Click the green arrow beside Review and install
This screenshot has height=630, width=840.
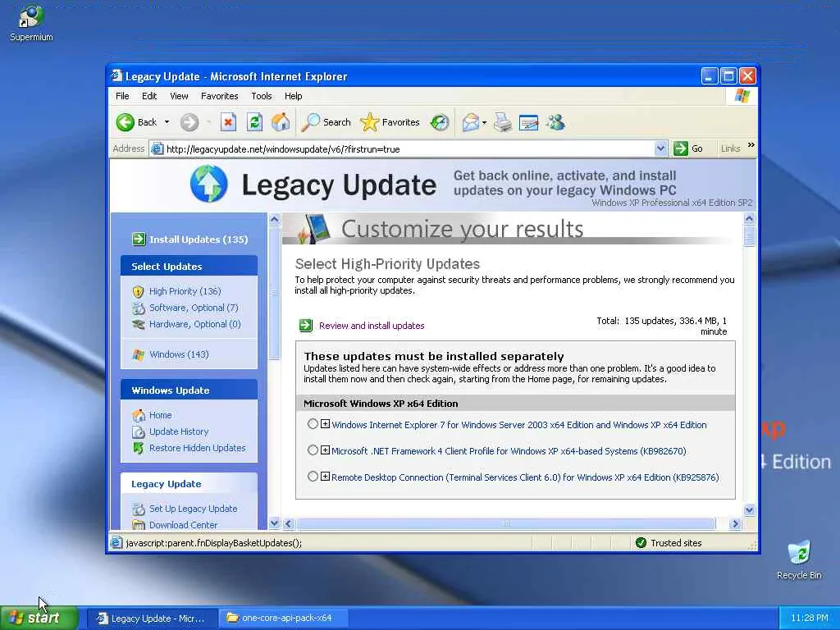(305, 325)
